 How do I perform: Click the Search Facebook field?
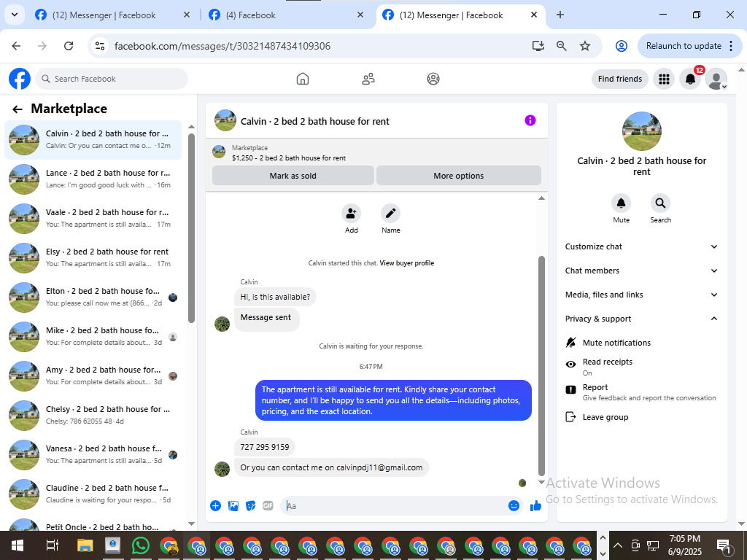pyautogui.click(x=112, y=79)
